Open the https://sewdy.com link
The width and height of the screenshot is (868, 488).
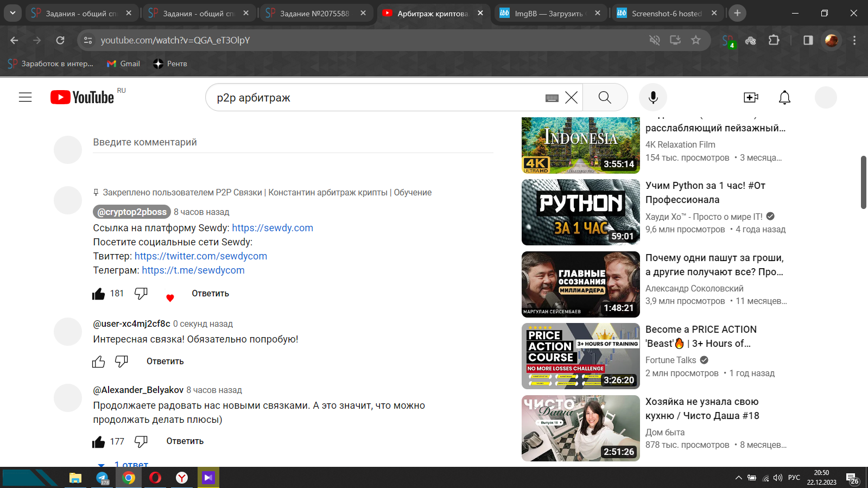pos(273,228)
